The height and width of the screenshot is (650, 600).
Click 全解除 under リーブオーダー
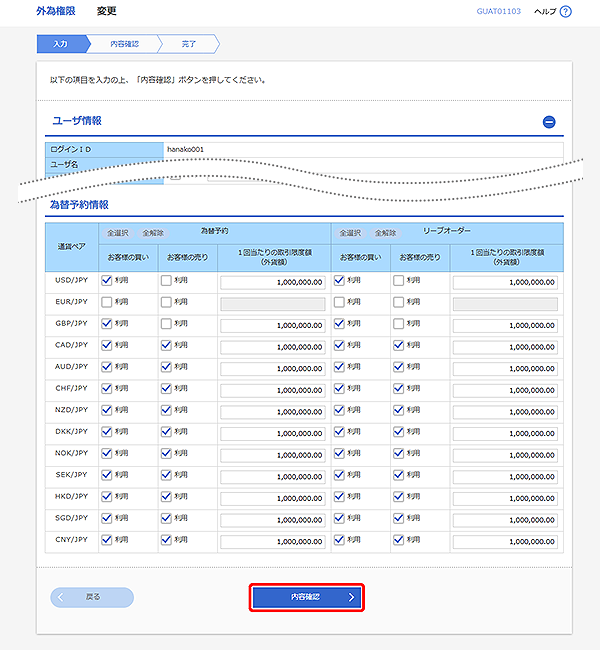point(386,233)
